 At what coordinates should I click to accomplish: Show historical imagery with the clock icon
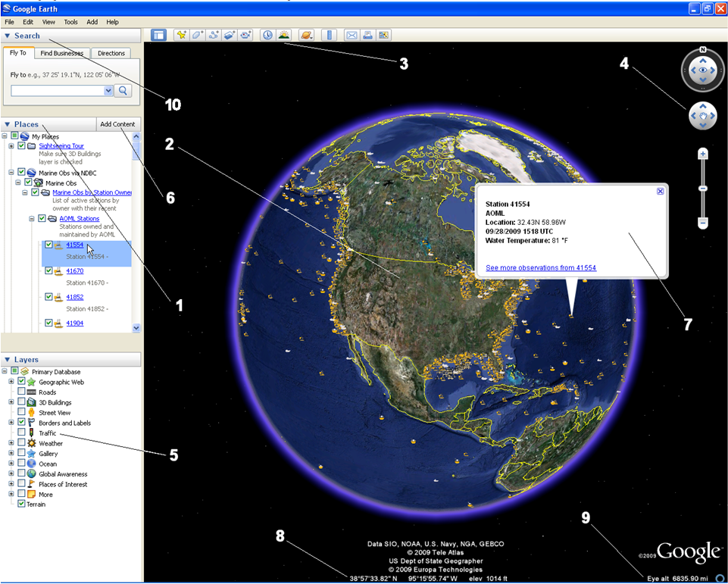point(268,36)
